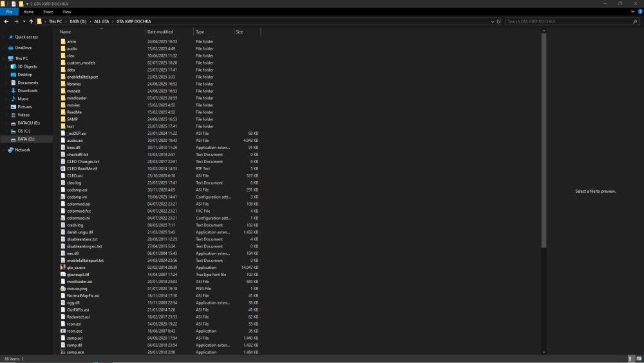Navigate to DATA (D:) in breadcrumb
The width and height of the screenshot is (644, 363).
pyautogui.click(x=78, y=21)
